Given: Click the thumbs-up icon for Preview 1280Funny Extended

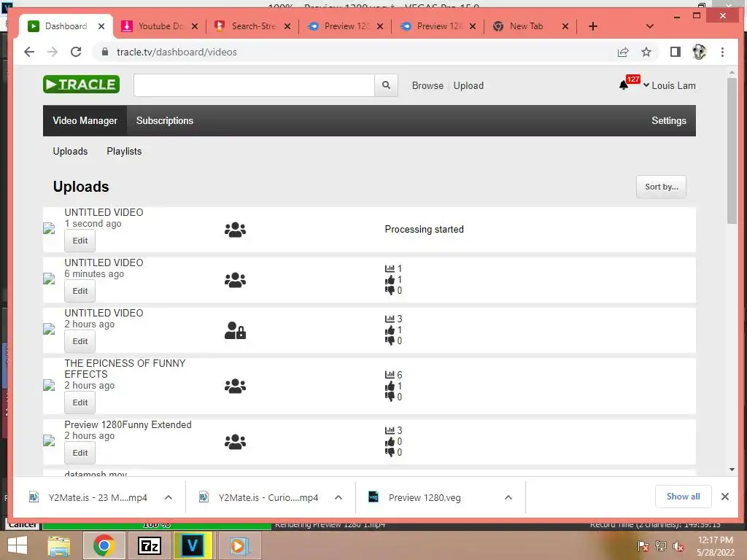Looking at the screenshot, I should point(390,441).
